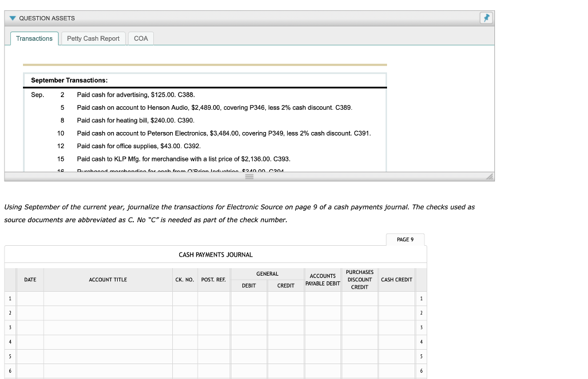This screenshot has width=588, height=379.
Task: Click the Henson Audio $2,489.00 transaction line
Action: [x=215, y=107]
